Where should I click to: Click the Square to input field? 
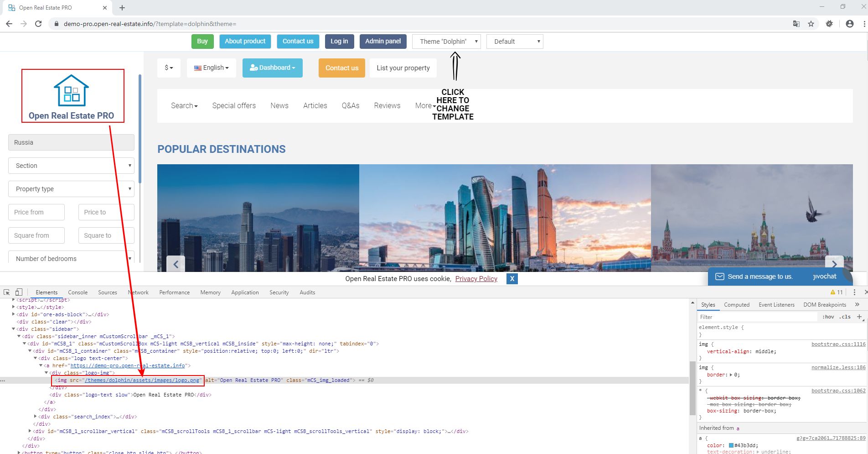point(106,235)
